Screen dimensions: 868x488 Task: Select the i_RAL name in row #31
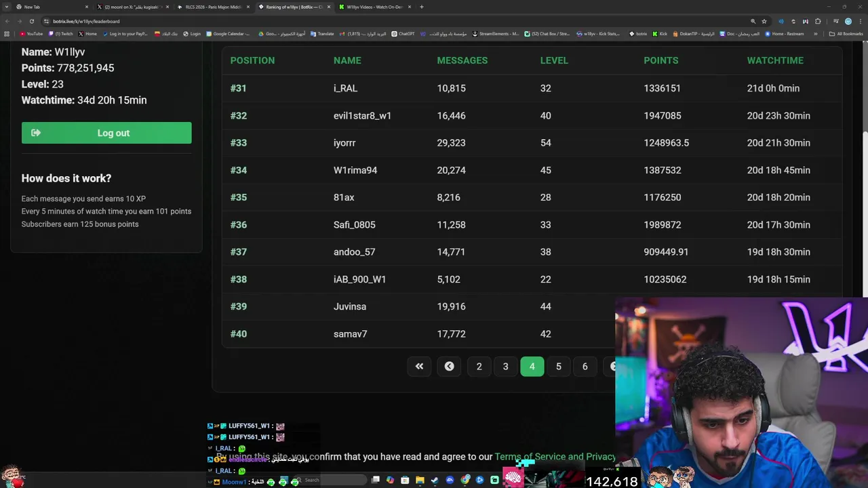(345, 88)
